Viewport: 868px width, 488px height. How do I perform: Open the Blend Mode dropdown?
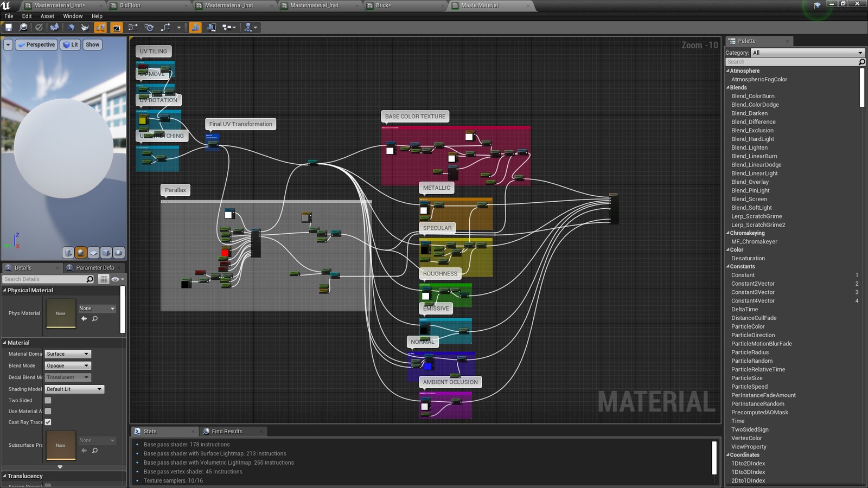click(67, 365)
